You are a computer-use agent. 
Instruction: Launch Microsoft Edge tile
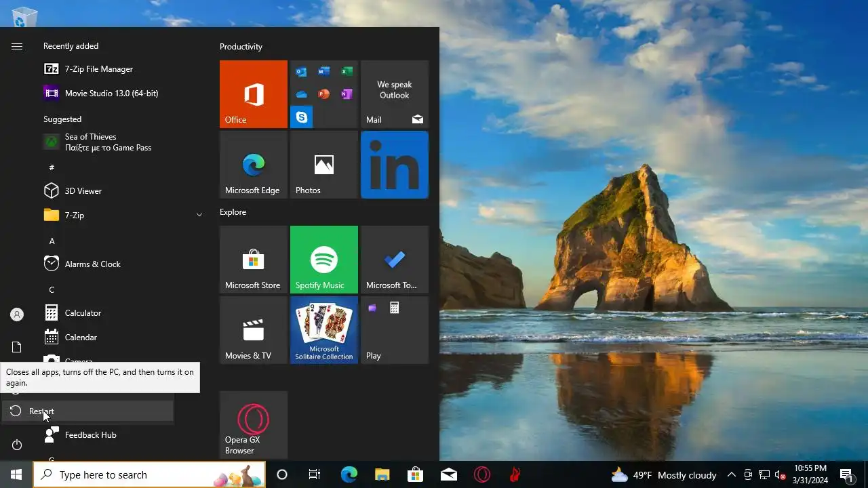(254, 165)
